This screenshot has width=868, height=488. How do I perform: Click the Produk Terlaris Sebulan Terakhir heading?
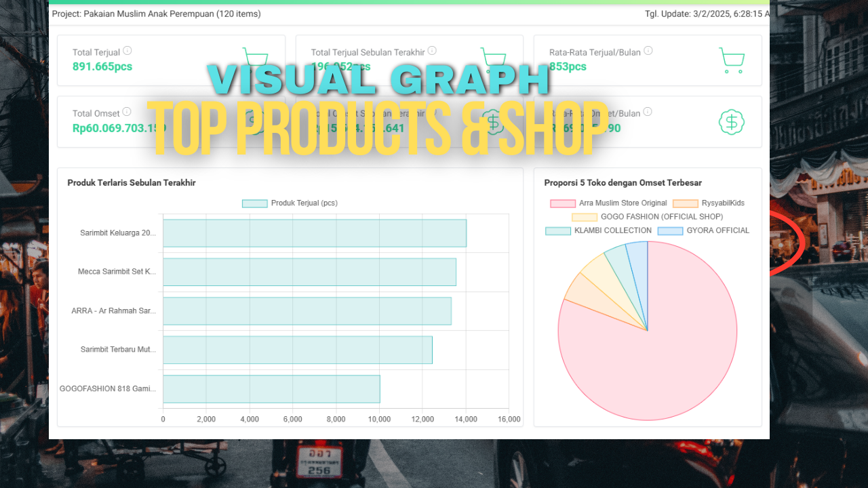pos(132,183)
